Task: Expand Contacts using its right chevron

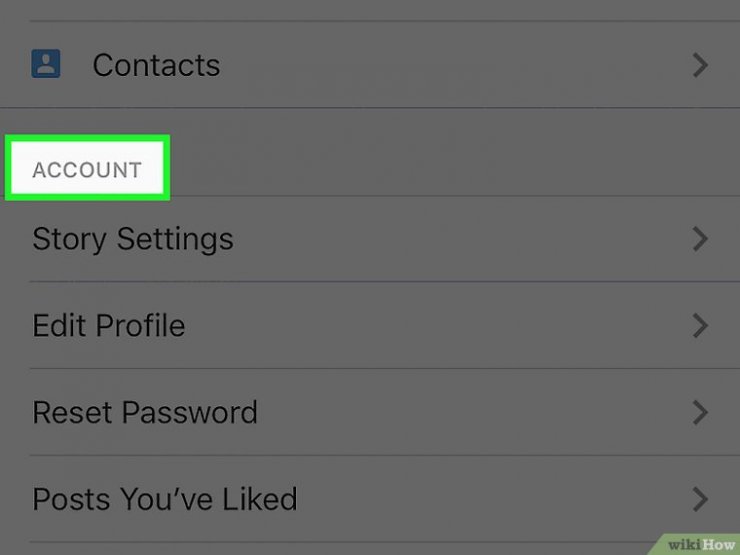Action: coord(700,65)
